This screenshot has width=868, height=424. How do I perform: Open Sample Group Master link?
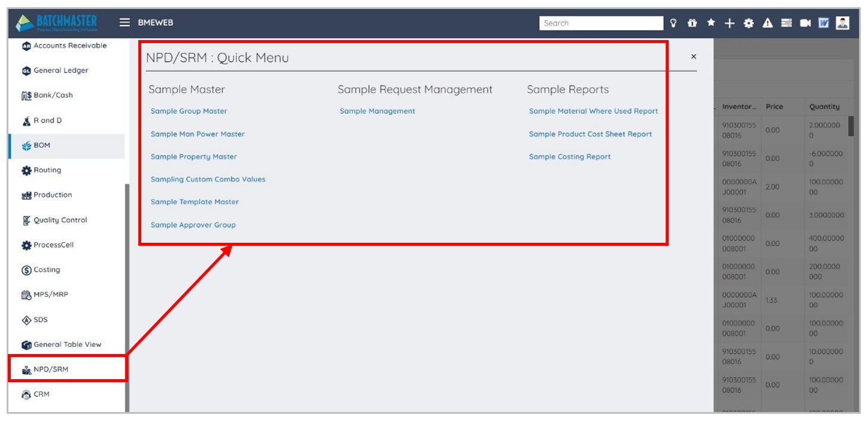(189, 111)
